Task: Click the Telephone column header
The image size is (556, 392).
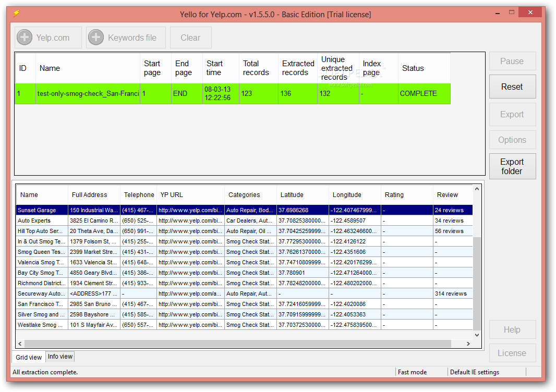Action: (x=138, y=194)
